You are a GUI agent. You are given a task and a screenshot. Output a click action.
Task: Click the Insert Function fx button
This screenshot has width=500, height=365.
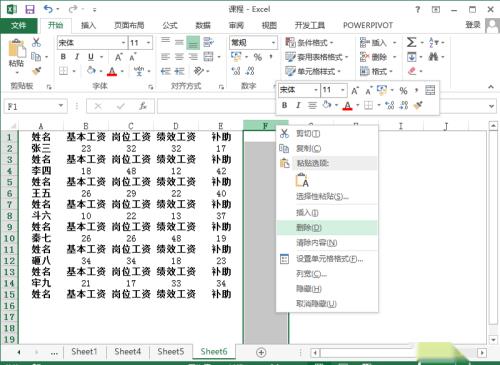(x=143, y=106)
